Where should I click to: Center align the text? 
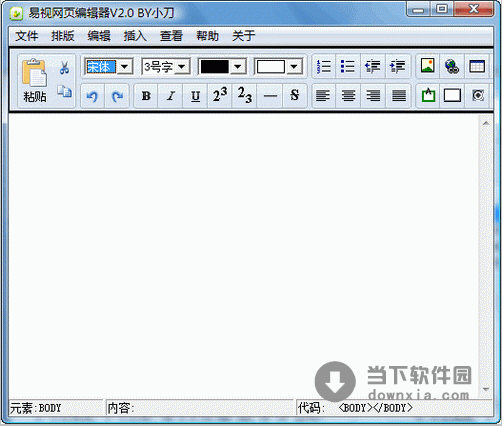348,96
